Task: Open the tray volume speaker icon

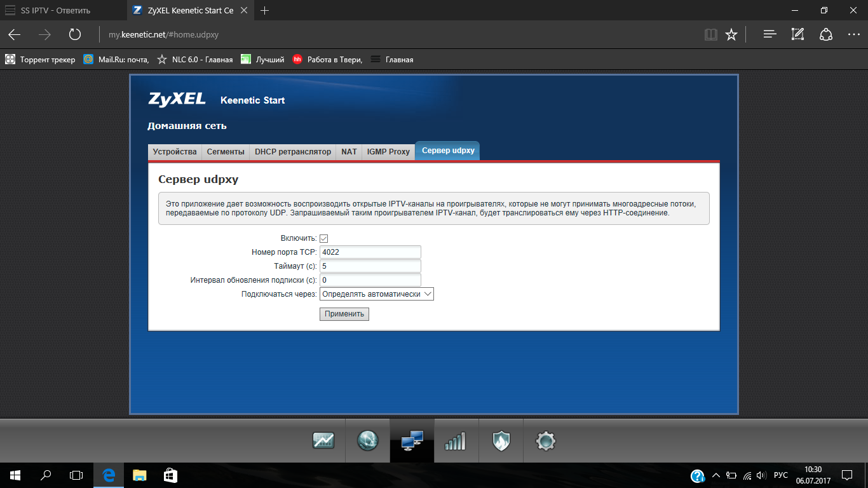Action: 762,475
